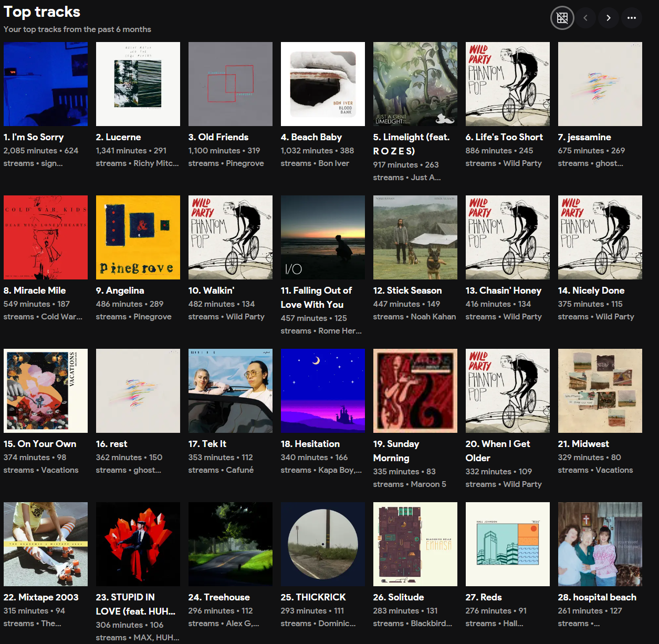Screen dimensions: 659x644
Task: Click track title 14. Nicely Done
Action: pyautogui.click(x=591, y=290)
